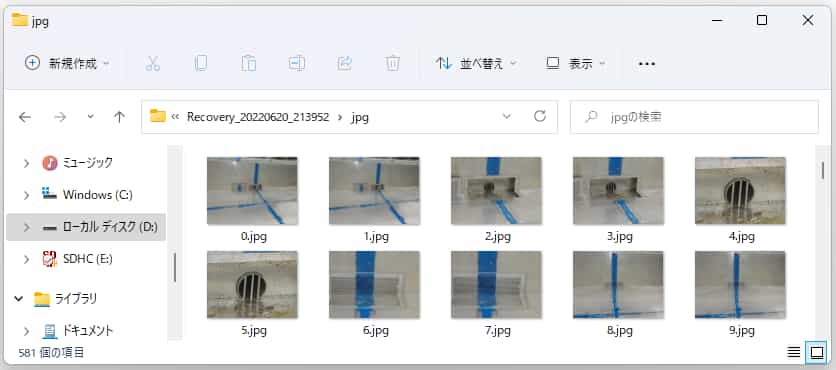836x370 pixels.
Task: Click the SDHC (E:) card icon
Action: [x=49, y=259]
